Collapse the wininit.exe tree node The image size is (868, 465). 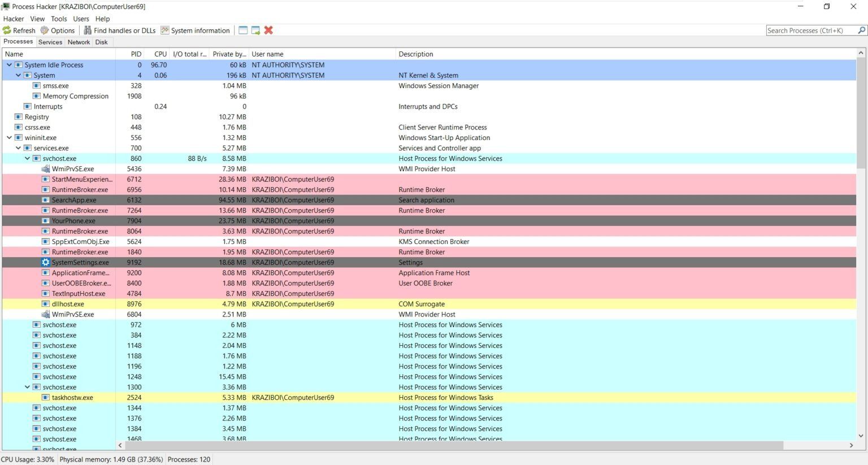pos(9,137)
